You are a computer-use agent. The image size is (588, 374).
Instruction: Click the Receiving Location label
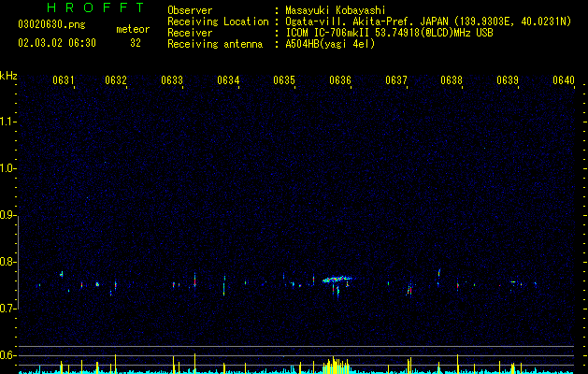[218, 22]
